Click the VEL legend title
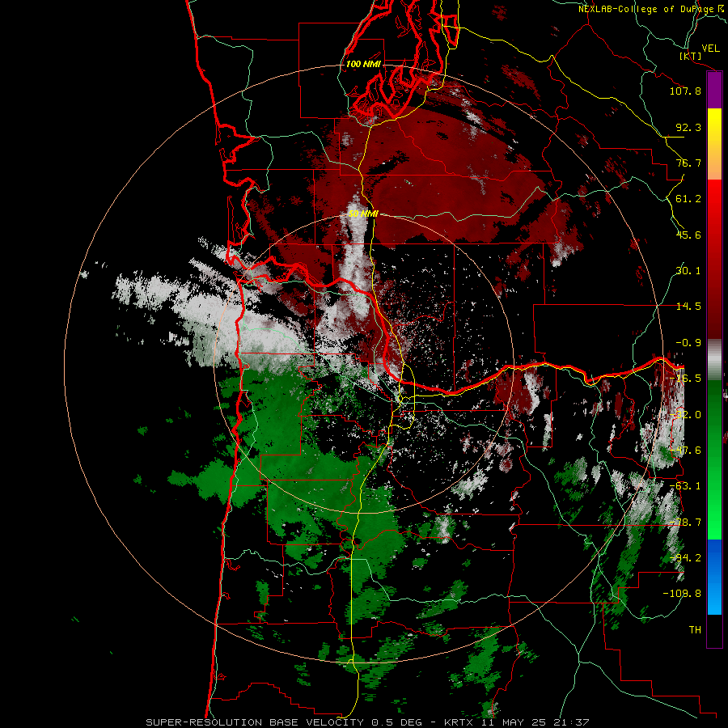 pyautogui.click(x=710, y=49)
